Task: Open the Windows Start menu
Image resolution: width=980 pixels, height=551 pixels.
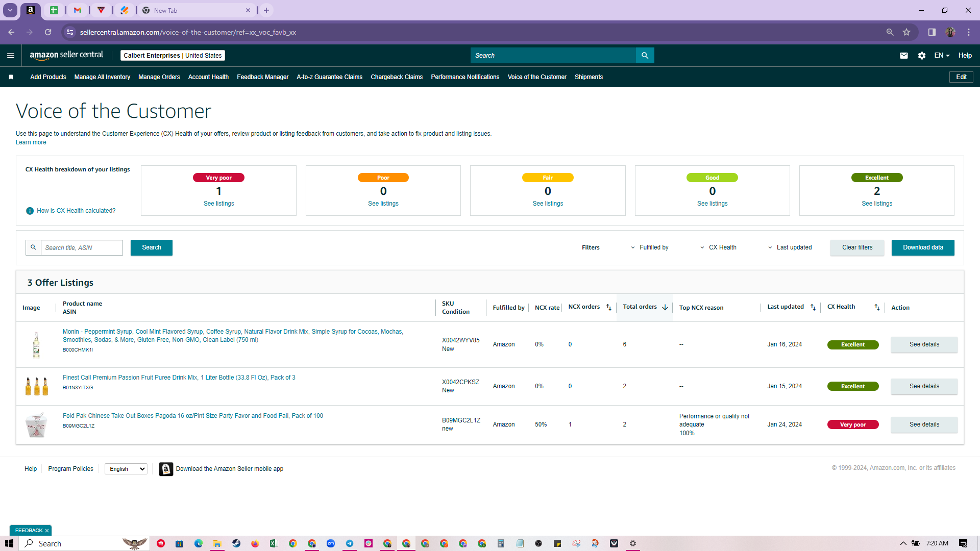Action: pyautogui.click(x=9, y=543)
